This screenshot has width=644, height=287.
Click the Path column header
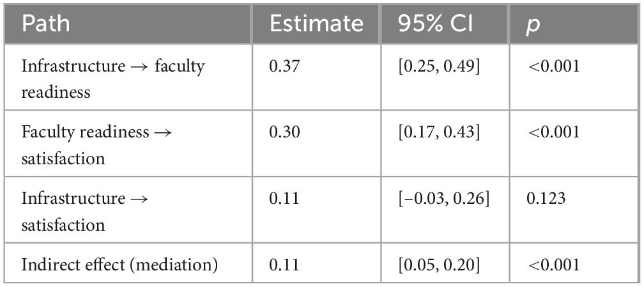pyautogui.click(x=45, y=24)
